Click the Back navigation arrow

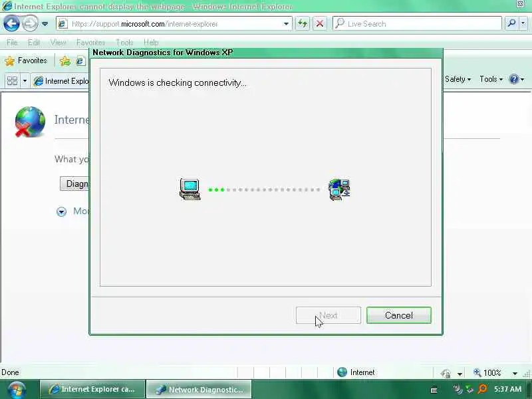(11, 24)
